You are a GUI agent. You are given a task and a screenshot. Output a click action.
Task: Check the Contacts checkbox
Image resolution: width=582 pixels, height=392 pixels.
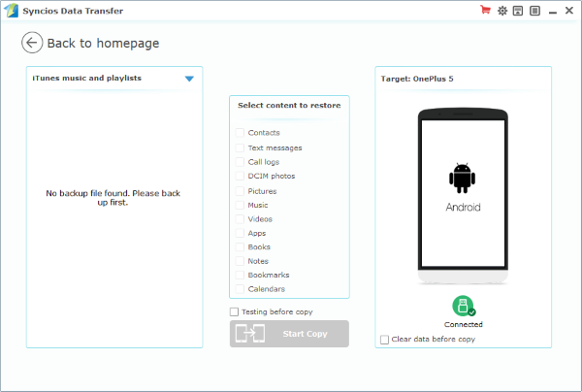click(x=240, y=133)
